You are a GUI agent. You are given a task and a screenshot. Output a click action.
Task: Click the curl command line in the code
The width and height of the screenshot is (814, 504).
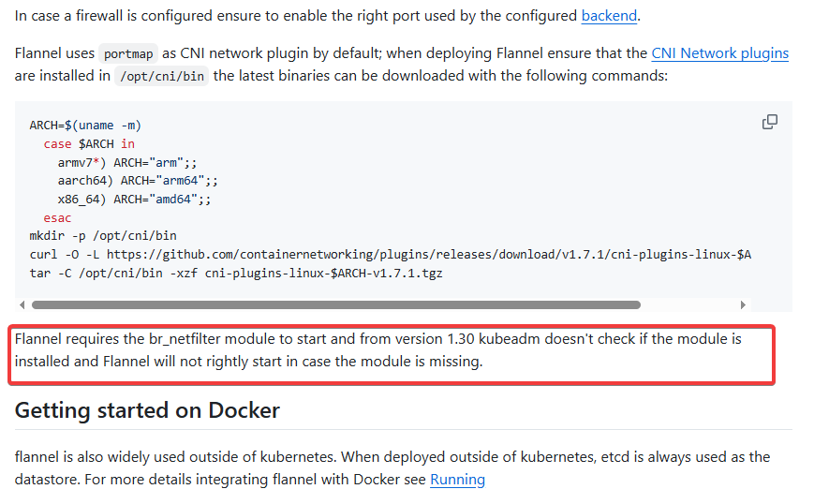[390, 255]
